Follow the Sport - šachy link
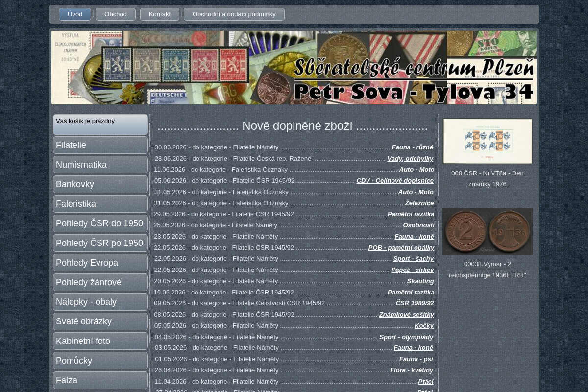588x392 pixels. point(414,259)
